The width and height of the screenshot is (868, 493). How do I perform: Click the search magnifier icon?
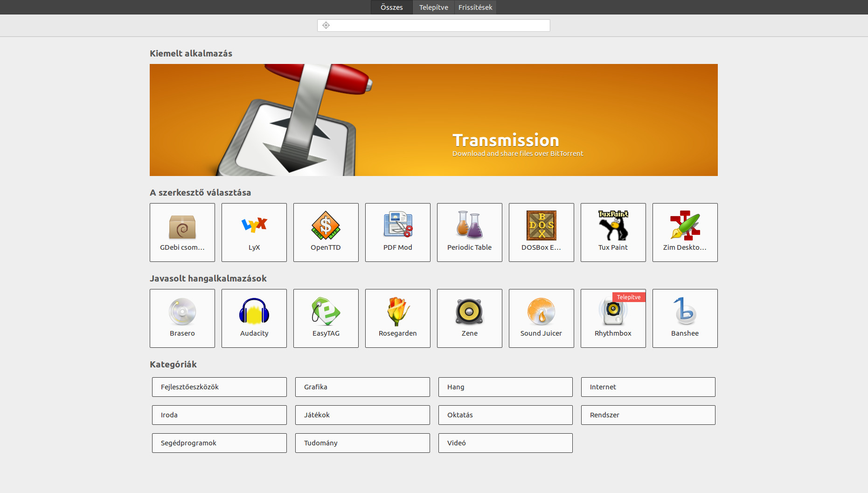326,25
